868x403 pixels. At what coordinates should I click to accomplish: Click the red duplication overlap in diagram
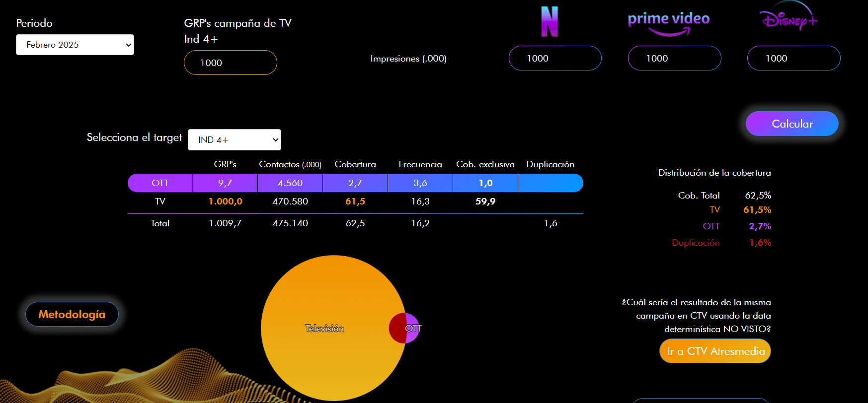point(397,328)
